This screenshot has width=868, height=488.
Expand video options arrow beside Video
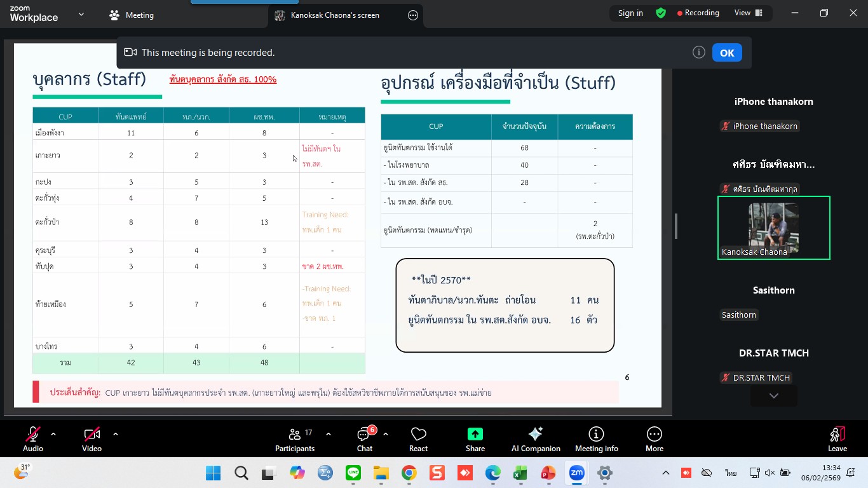click(116, 434)
